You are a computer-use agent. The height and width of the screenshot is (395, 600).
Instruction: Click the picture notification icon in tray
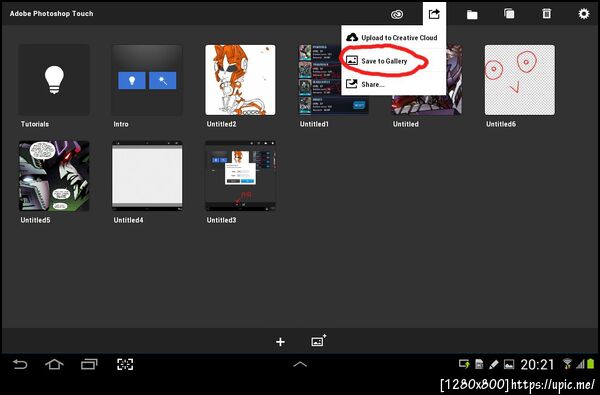[x=509, y=364]
